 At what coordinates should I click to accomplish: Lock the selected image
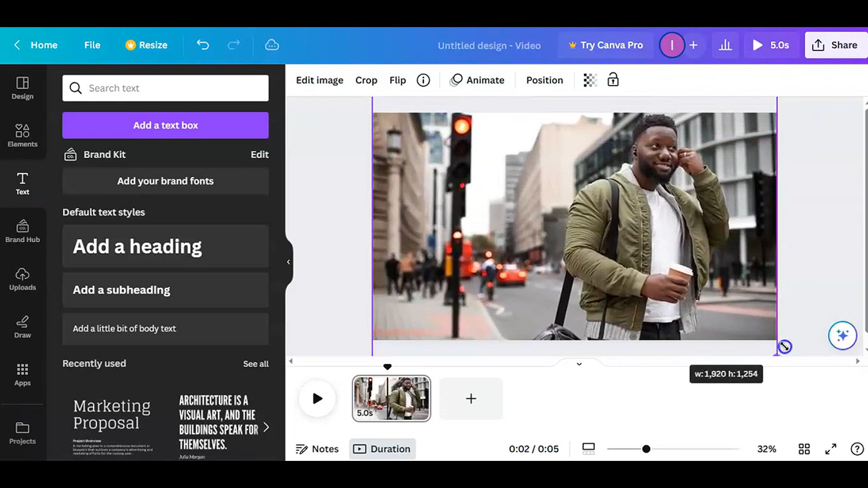[613, 80]
